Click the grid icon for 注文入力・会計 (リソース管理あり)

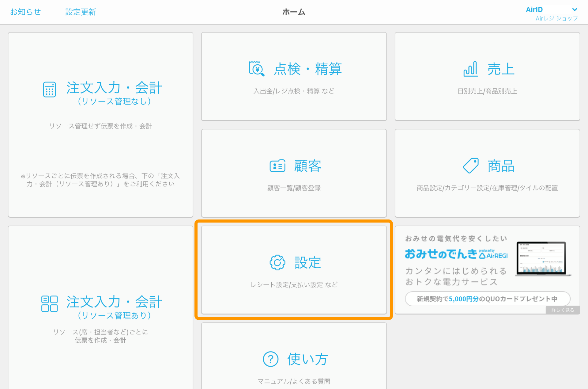pos(49,304)
